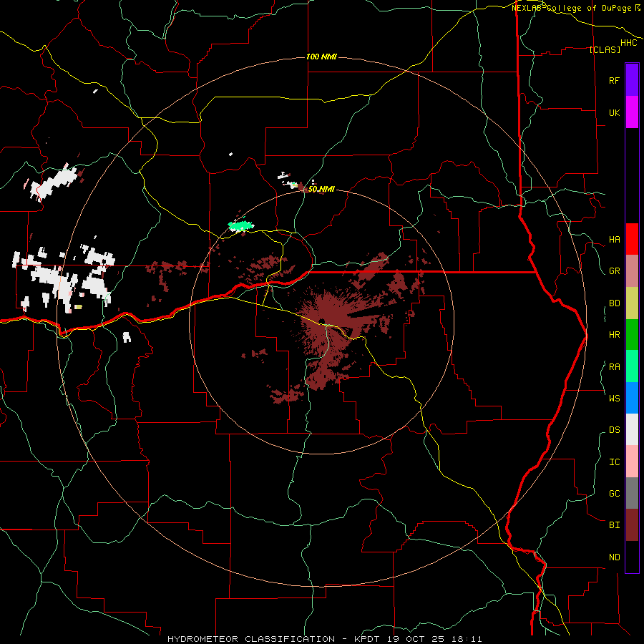The width and height of the screenshot is (644, 644).
Task: Click the ND legend label
Action: pyautogui.click(x=614, y=557)
